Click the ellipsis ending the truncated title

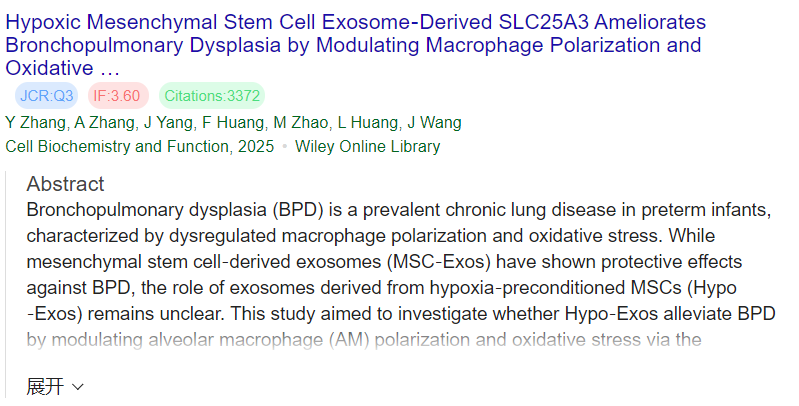(110, 69)
